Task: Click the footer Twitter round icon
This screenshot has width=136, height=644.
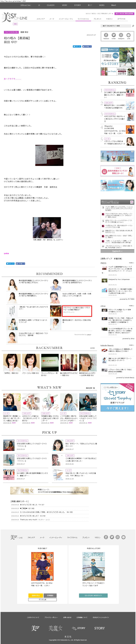Action: [112, 537]
